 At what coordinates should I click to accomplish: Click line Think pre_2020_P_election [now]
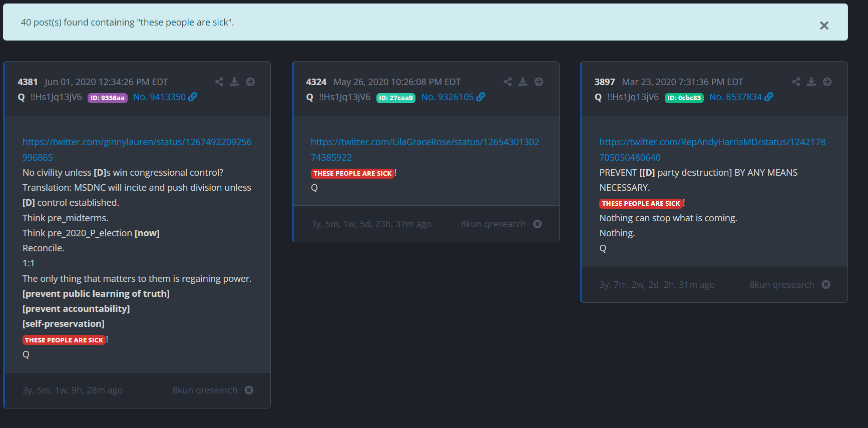(x=91, y=233)
